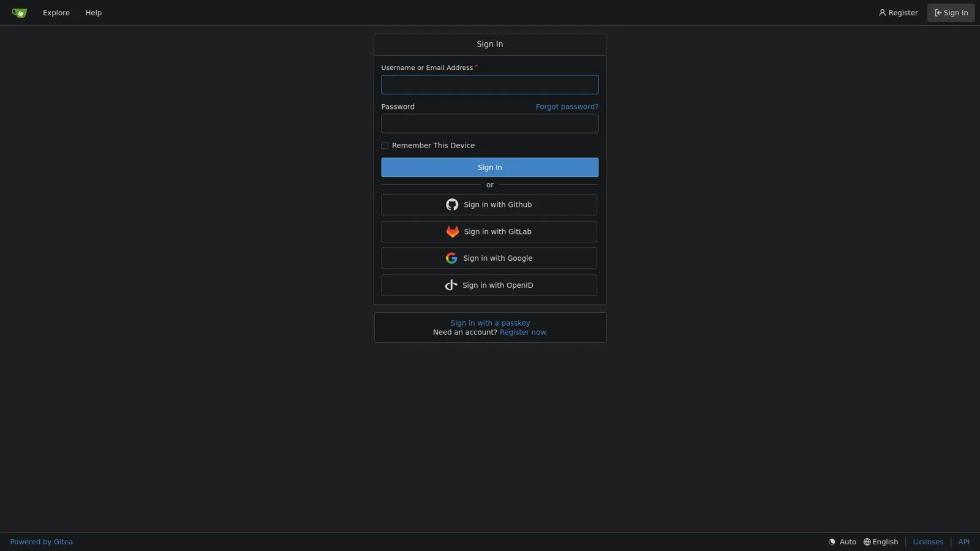Focus the Username or Email Address field
The width and height of the screenshot is (980, 551).
point(490,84)
